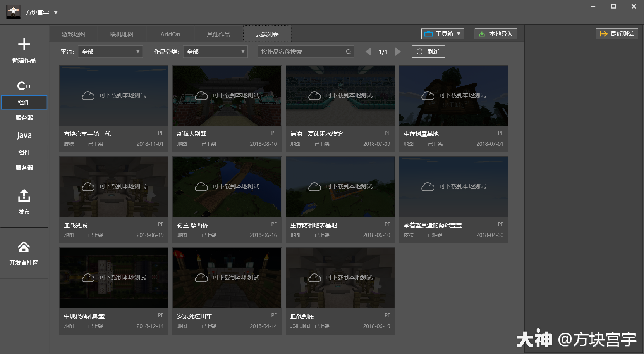
Task: Click the user avatar at top left
Action: (x=14, y=12)
